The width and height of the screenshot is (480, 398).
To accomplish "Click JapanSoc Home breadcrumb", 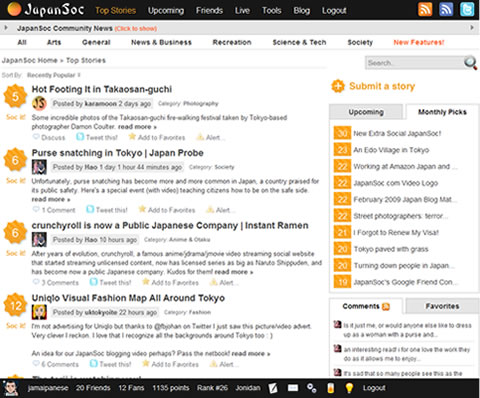I will click(x=30, y=60).
